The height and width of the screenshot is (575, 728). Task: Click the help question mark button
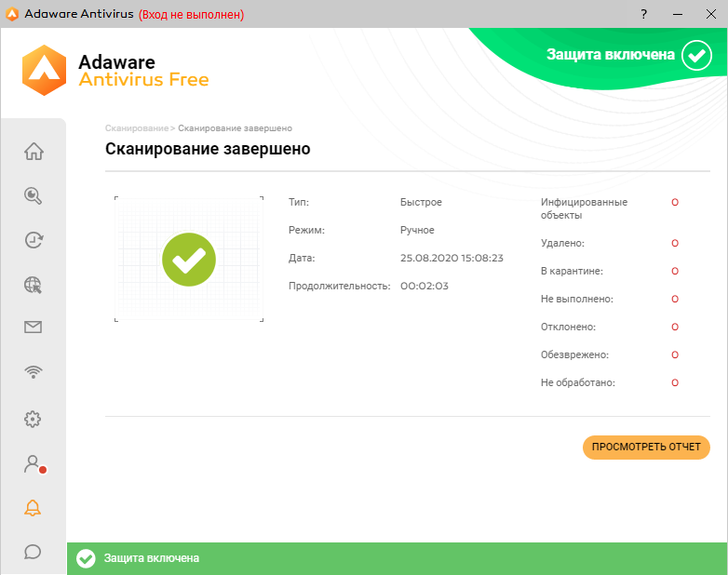[643, 14]
